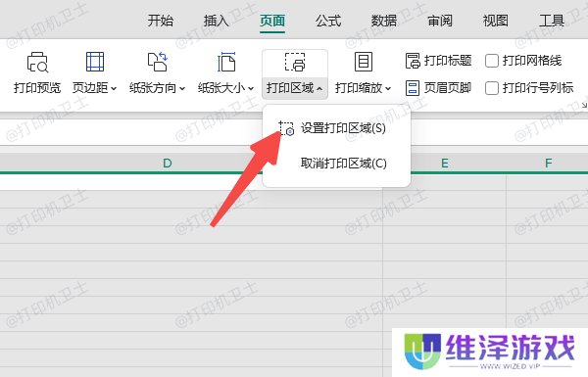Open the 工具 tab
This screenshot has width=588, height=377.
click(x=551, y=21)
